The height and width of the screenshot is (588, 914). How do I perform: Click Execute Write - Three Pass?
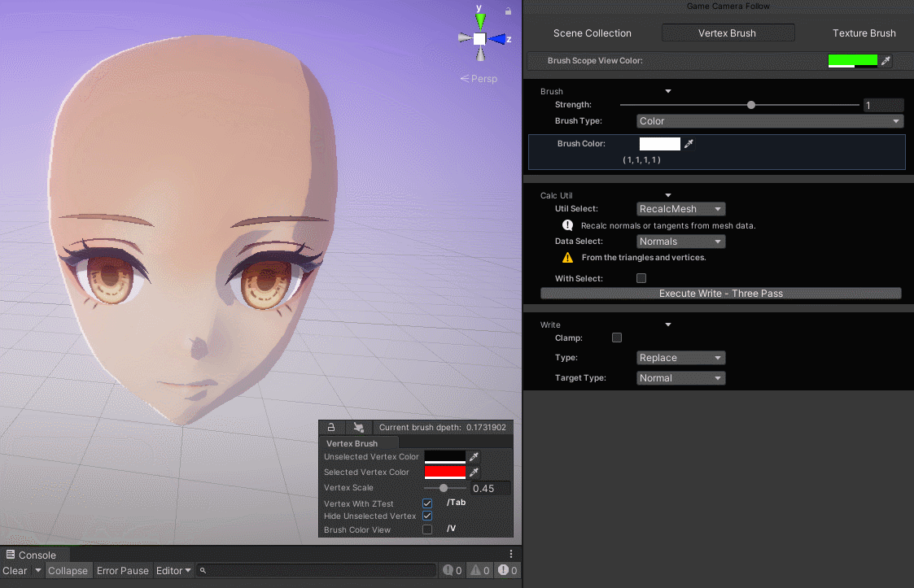pyautogui.click(x=720, y=293)
